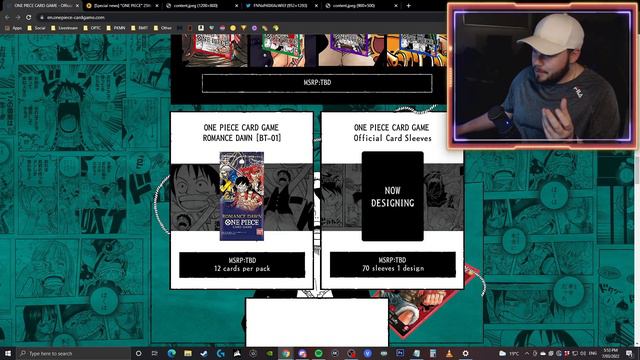The width and height of the screenshot is (640, 360).
Task: Select the Official Card Sleeves heading
Action: coord(392,138)
